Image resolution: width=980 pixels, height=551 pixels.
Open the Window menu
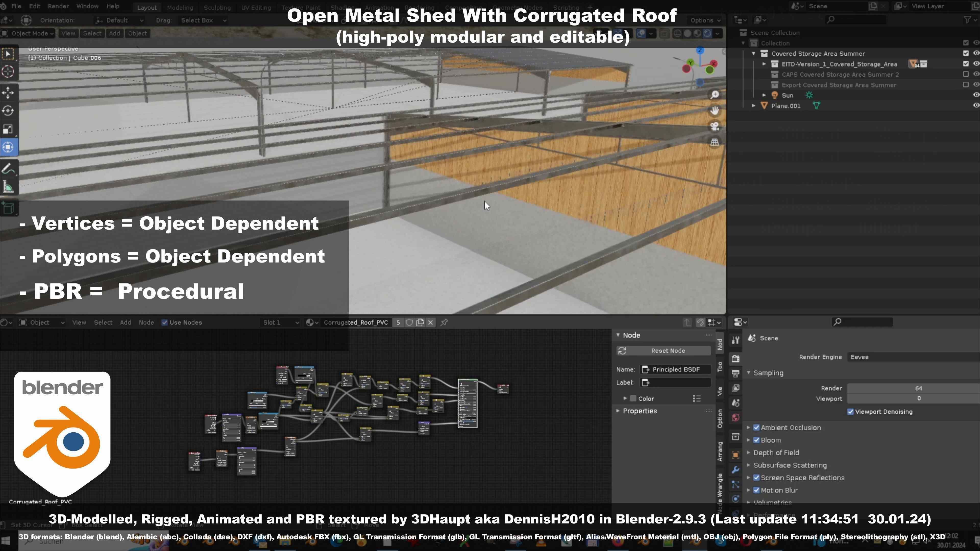(87, 6)
